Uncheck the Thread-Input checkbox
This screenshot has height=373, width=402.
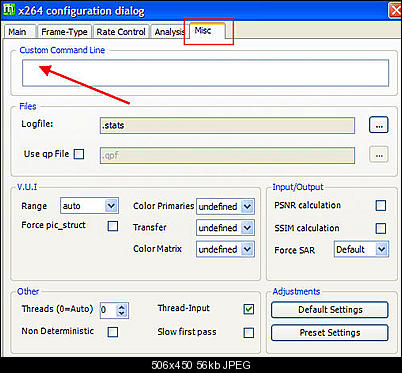pos(249,309)
